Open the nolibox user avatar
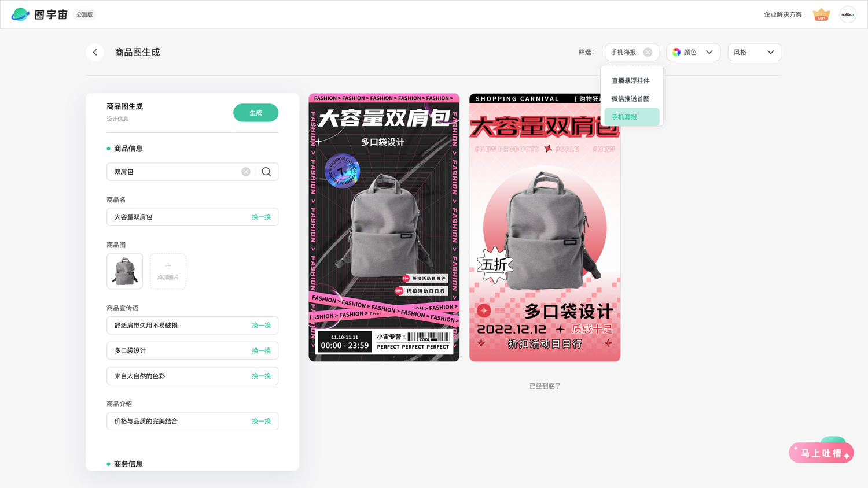This screenshot has width=868, height=488. point(848,14)
